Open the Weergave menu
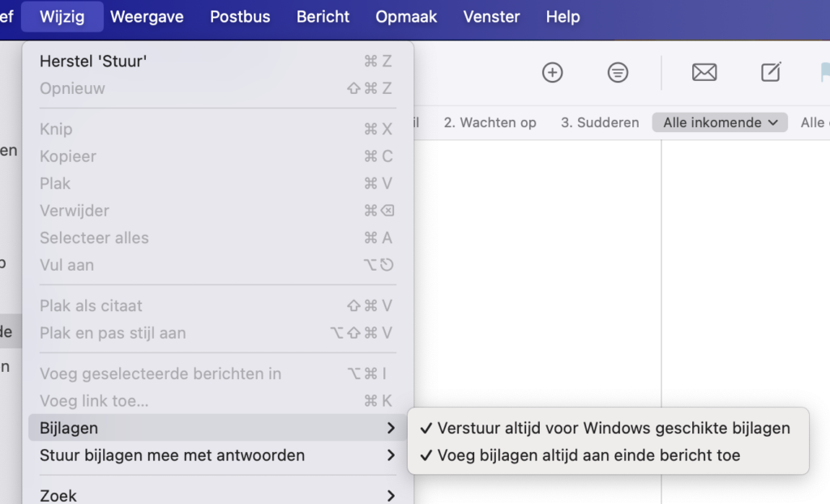The width and height of the screenshot is (830, 504). click(147, 17)
